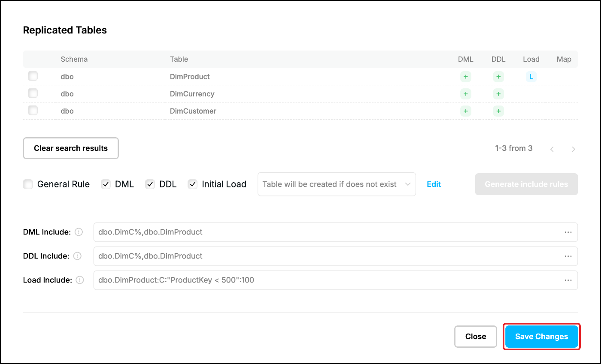
Task: Click the '1-3 from 3' pagination text
Action: point(514,148)
